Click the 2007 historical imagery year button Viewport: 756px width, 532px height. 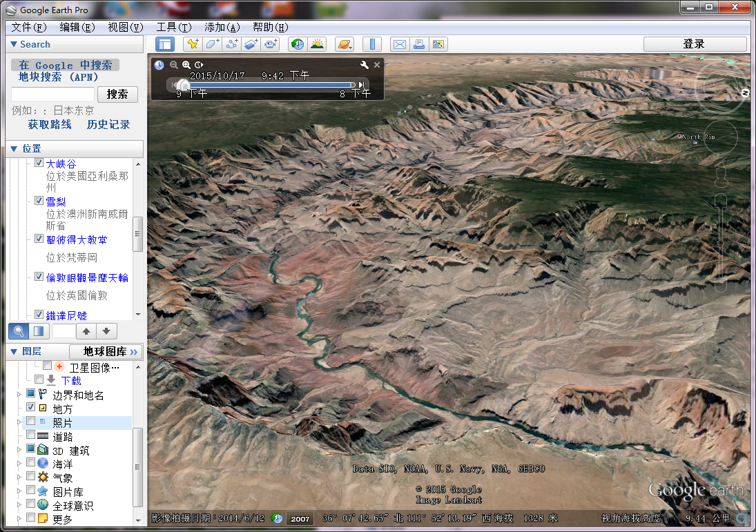click(x=300, y=518)
